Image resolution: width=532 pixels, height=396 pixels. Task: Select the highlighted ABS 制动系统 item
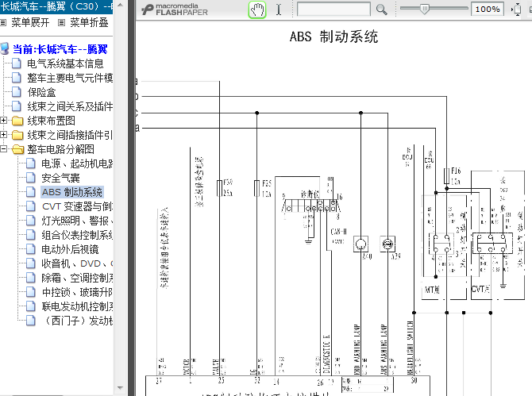tap(72, 192)
